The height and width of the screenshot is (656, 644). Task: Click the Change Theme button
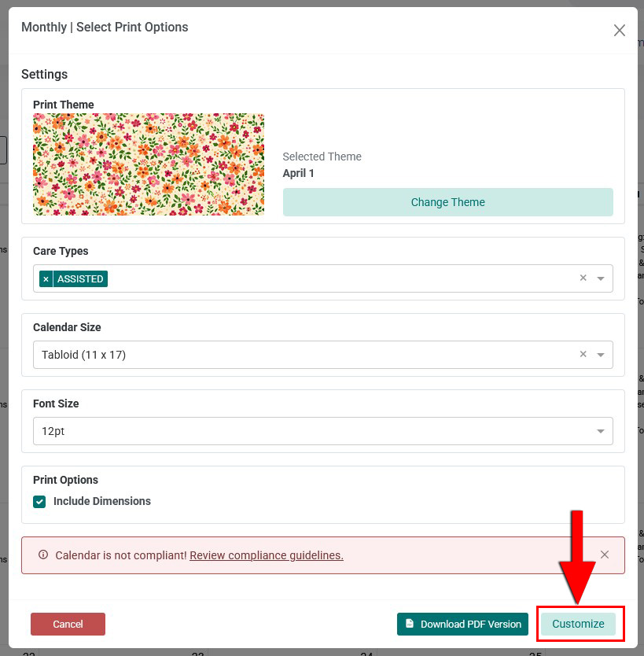[448, 202]
